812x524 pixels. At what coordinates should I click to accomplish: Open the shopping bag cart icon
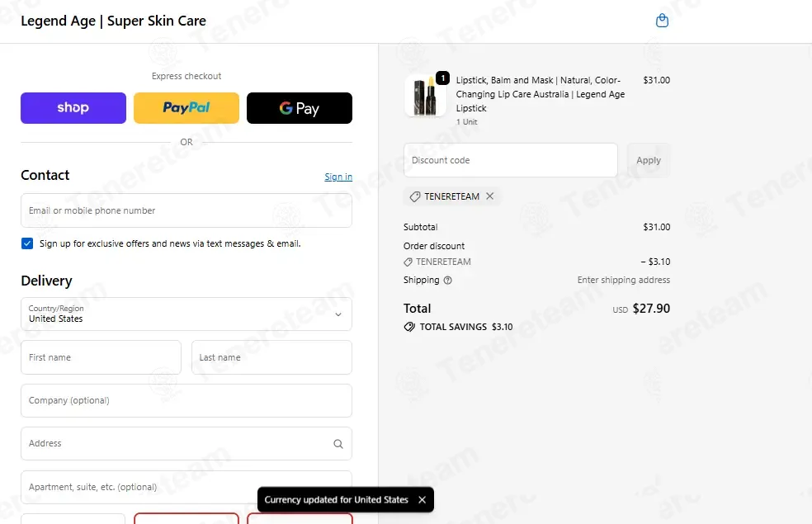pos(662,21)
